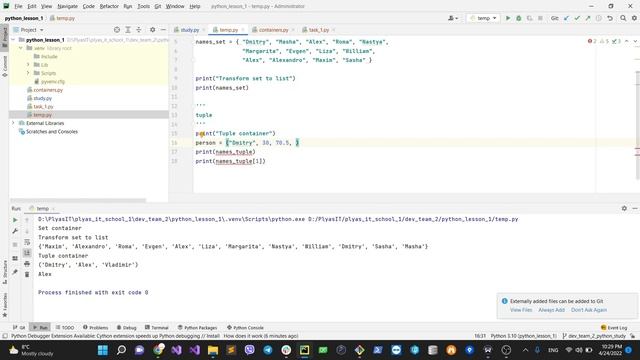Open Project panel options gear
The image size is (640, 360).
click(x=152, y=30)
